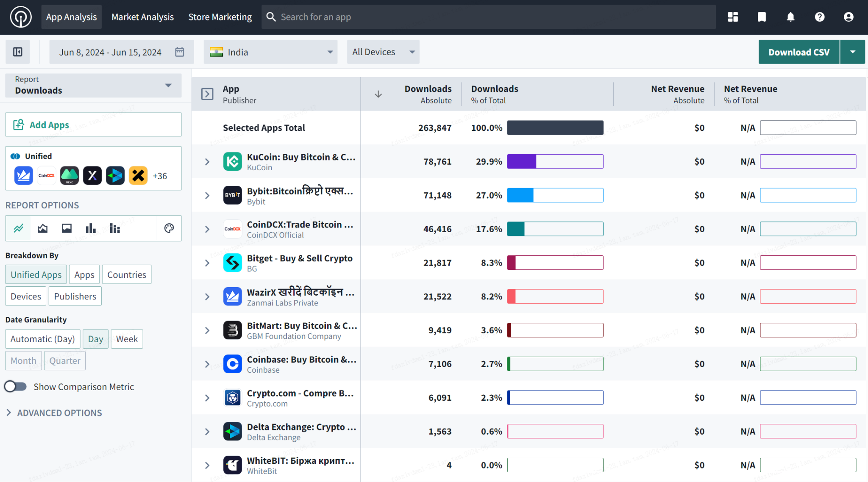Open the Store Marketing section
The height and width of the screenshot is (482, 868).
click(x=220, y=17)
